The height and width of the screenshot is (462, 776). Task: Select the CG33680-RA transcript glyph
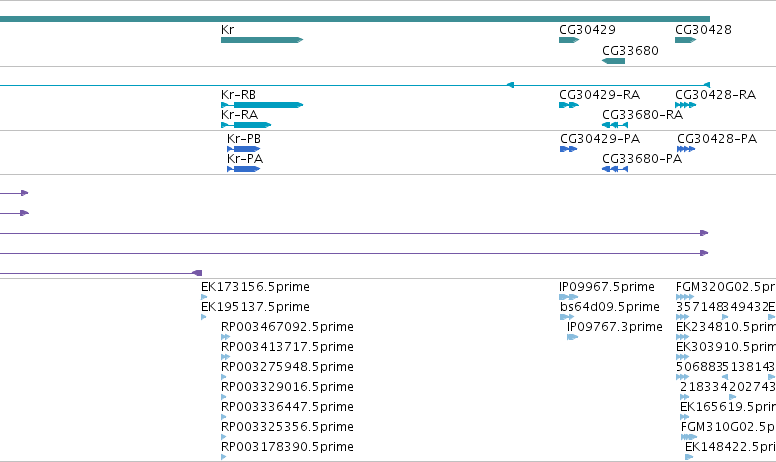pos(615,125)
